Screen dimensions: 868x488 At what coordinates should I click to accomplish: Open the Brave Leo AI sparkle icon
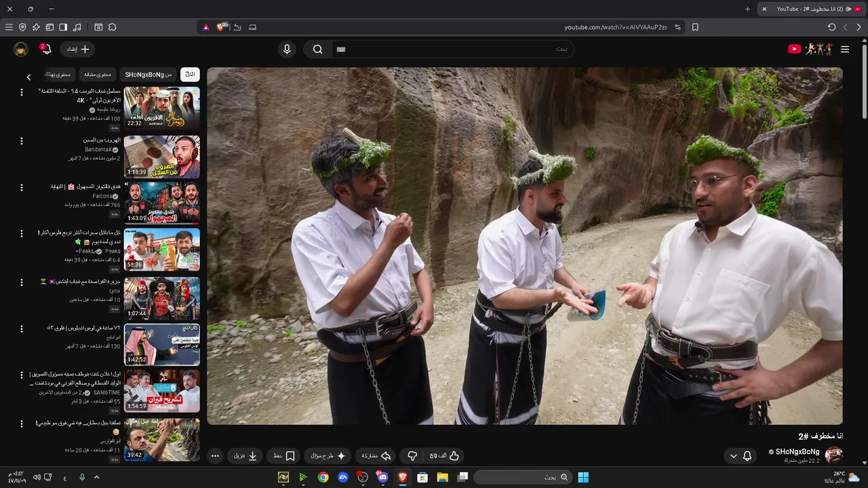click(36, 27)
